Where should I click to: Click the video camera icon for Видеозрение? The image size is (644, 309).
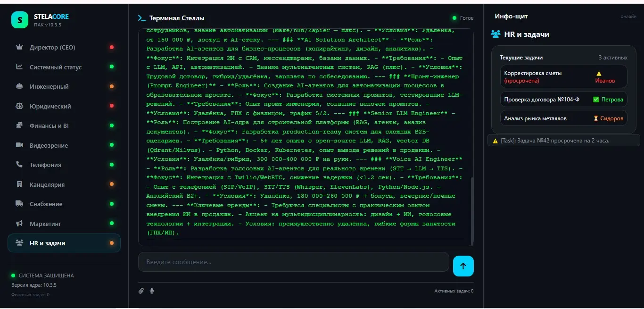(19, 145)
